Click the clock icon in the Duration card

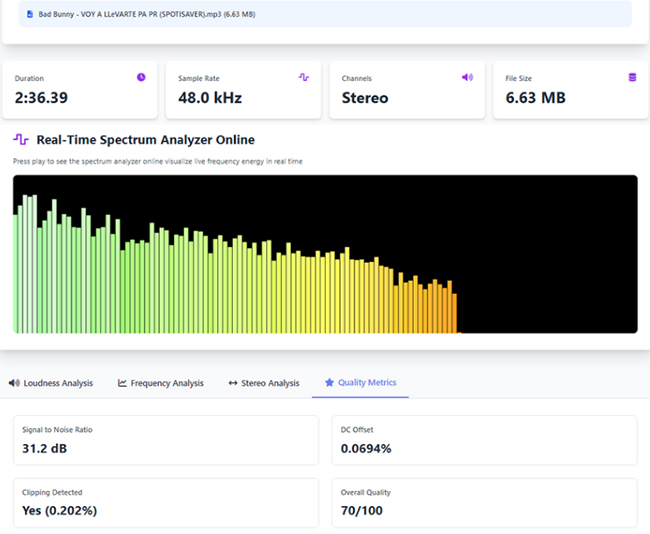(141, 77)
